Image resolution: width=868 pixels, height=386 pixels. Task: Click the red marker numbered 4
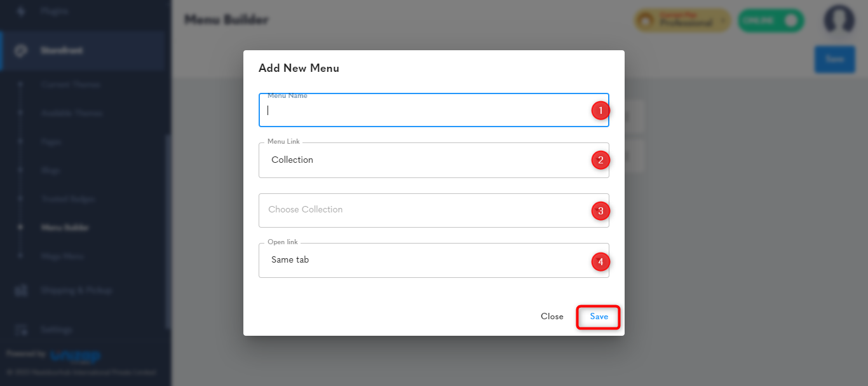point(600,261)
